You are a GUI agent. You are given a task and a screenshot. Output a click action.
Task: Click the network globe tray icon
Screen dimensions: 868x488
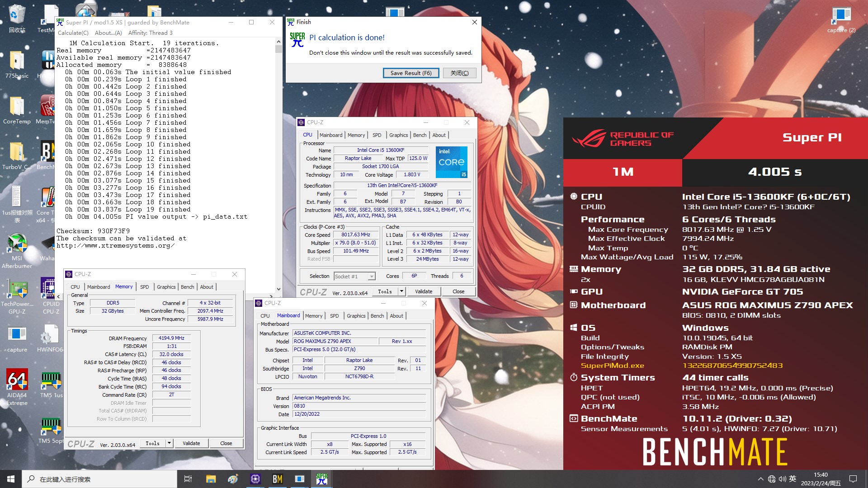(x=771, y=479)
